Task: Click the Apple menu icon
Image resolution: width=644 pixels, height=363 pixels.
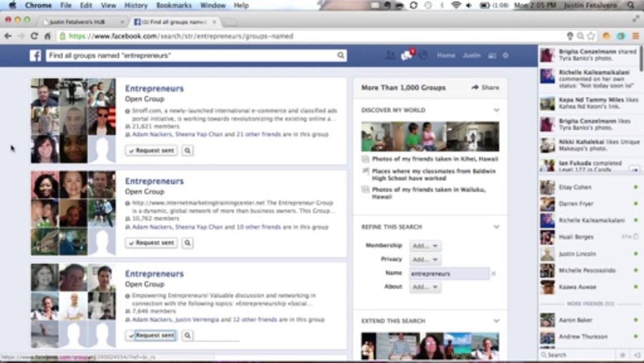Action: 12,6
